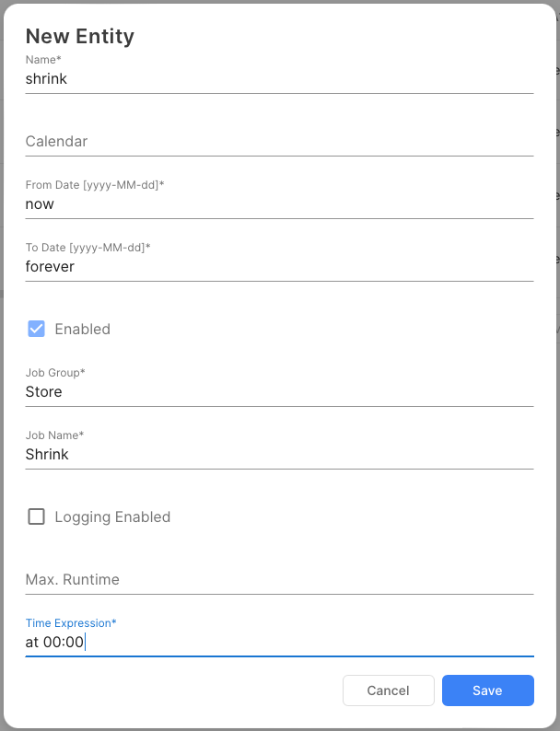This screenshot has width=560, height=731.
Task: Click the Save button
Action: point(487,690)
